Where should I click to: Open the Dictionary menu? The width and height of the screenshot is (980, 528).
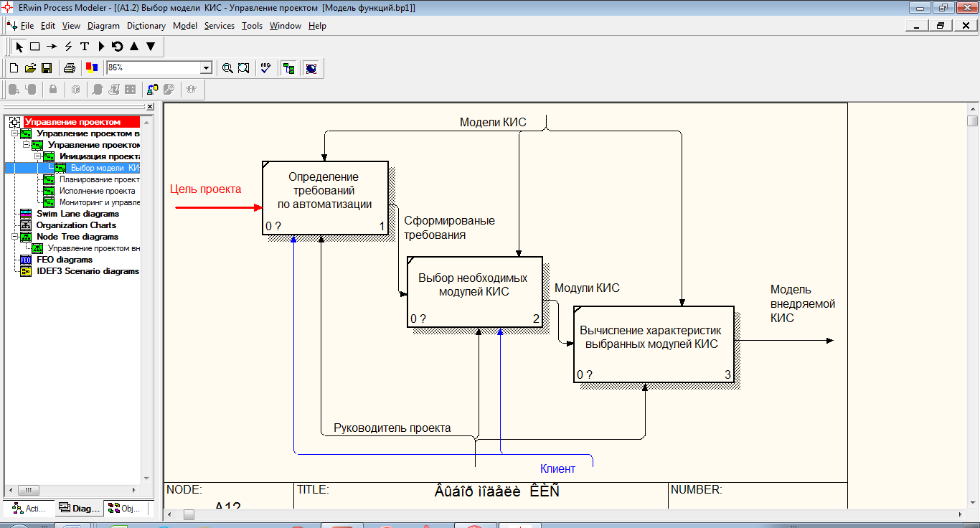tap(146, 26)
